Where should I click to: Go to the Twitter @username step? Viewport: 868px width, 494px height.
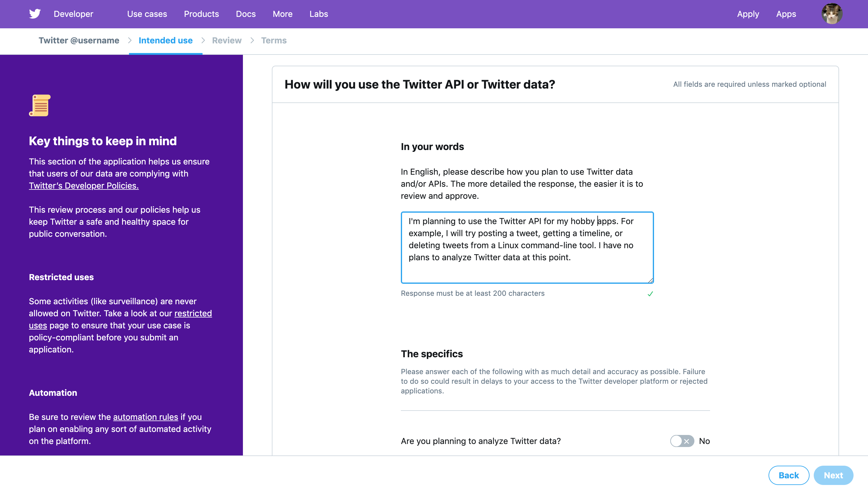point(79,40)
